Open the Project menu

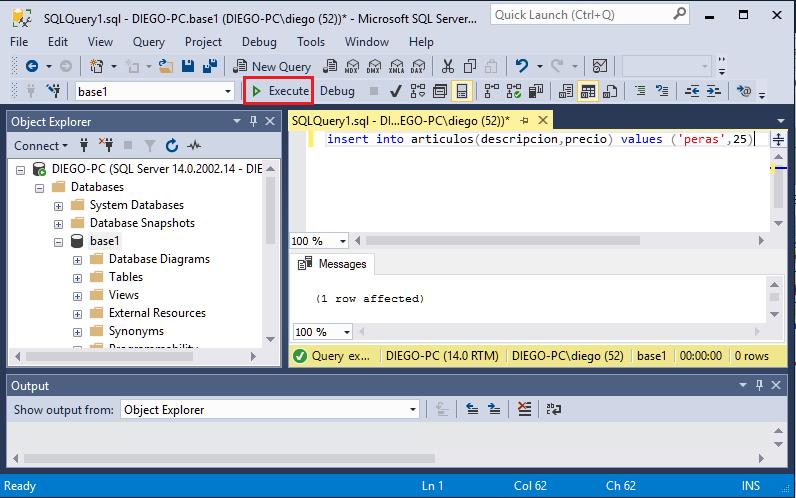pos(203,42)
